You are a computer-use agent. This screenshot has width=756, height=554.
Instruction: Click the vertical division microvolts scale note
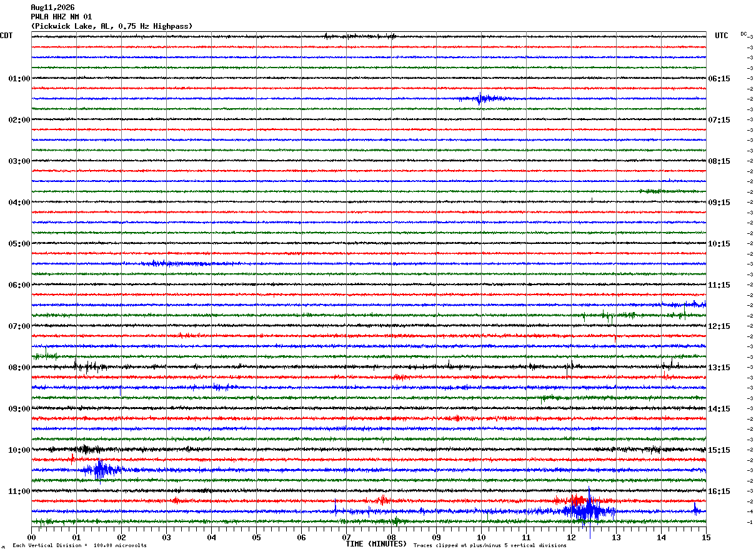click(x=79, y=545)
